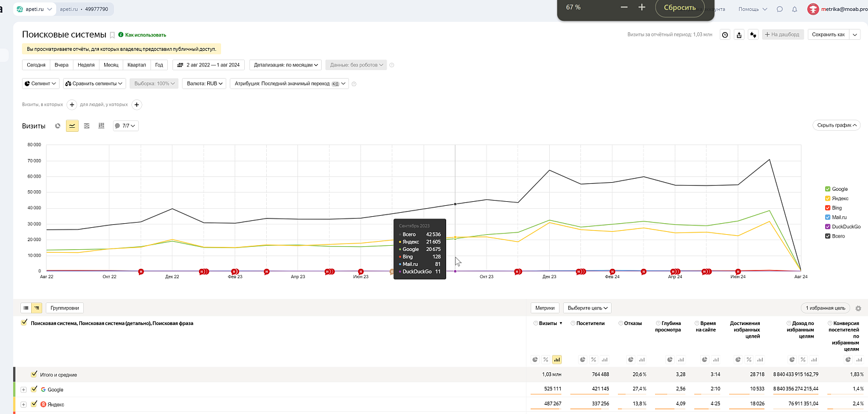Toggle the Яндекс row checkbox
This screenshot has width=868, height=414.
(34, 404)
